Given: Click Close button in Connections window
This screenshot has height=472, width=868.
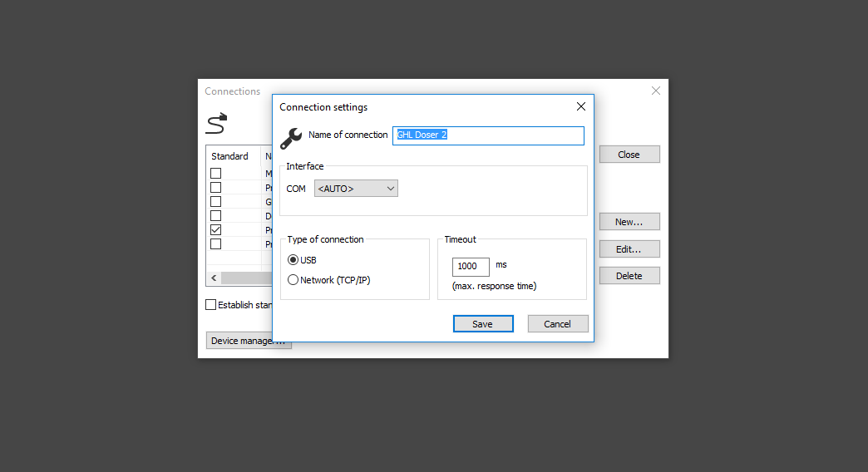Looking at the screenshot, I should click(x=629, y=155).
